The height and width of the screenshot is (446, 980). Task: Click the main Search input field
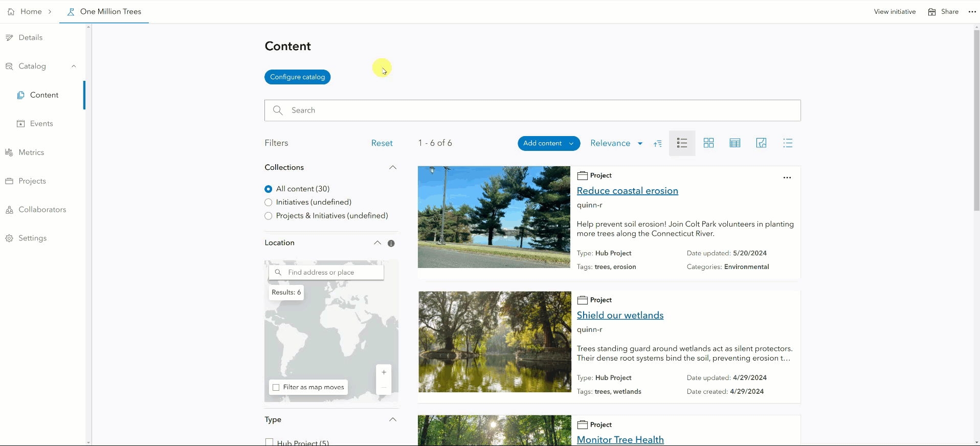(x=532, y=110)
